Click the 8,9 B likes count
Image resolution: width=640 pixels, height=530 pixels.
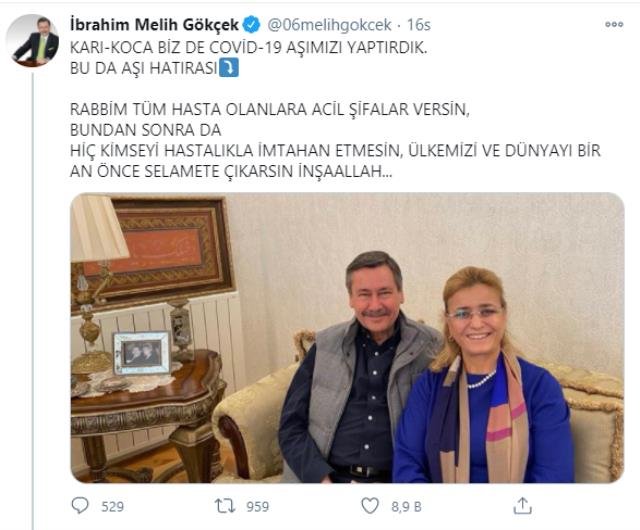coord(406,507)
